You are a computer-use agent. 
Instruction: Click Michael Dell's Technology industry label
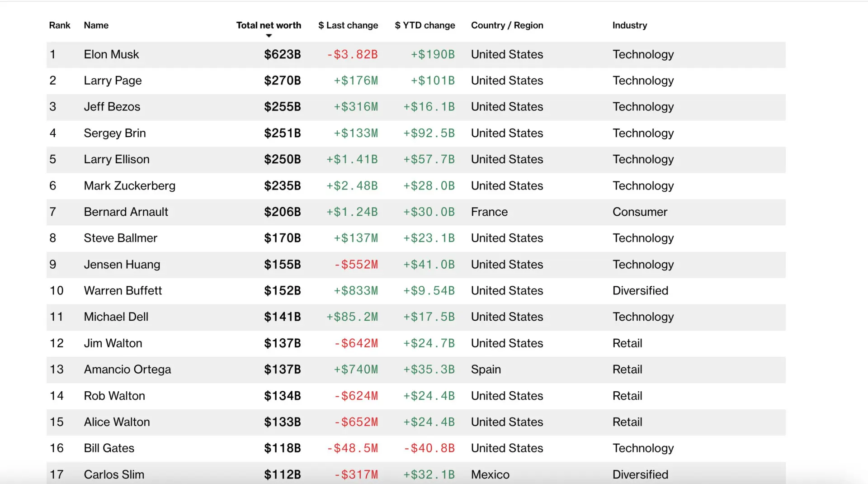click(643, 317)
